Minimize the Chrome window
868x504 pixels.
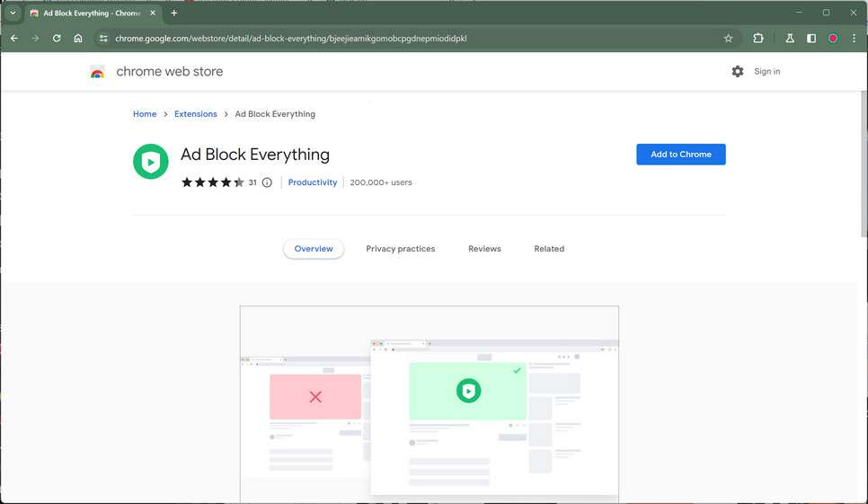point(799,13)
